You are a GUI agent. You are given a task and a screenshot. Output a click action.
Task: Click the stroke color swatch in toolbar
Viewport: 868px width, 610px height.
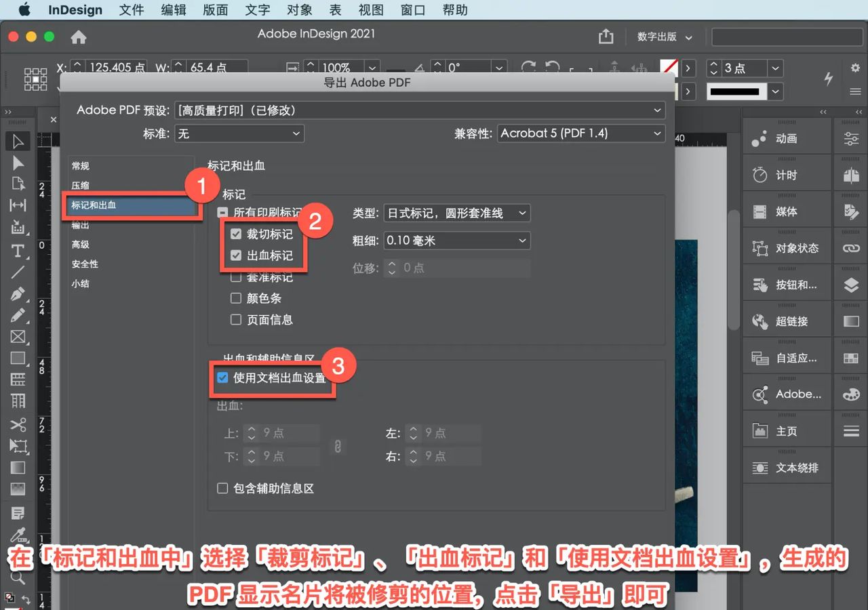669,68
